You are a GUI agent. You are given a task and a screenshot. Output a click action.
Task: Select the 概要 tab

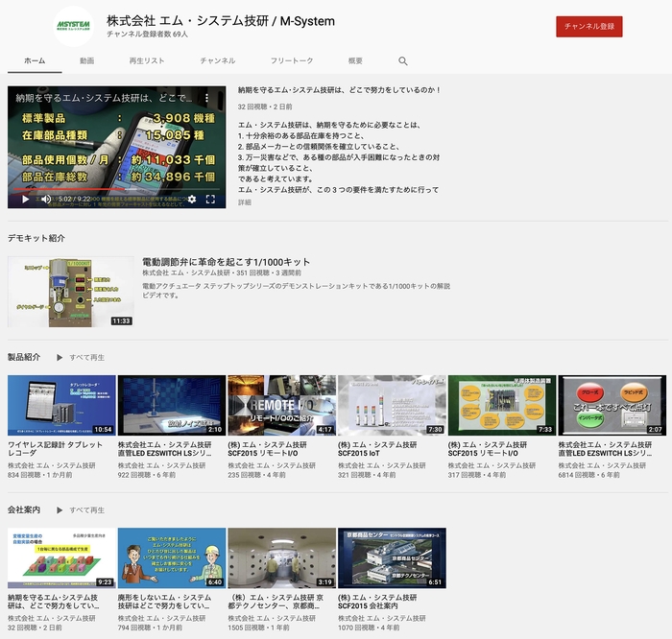tap(355, 60)
